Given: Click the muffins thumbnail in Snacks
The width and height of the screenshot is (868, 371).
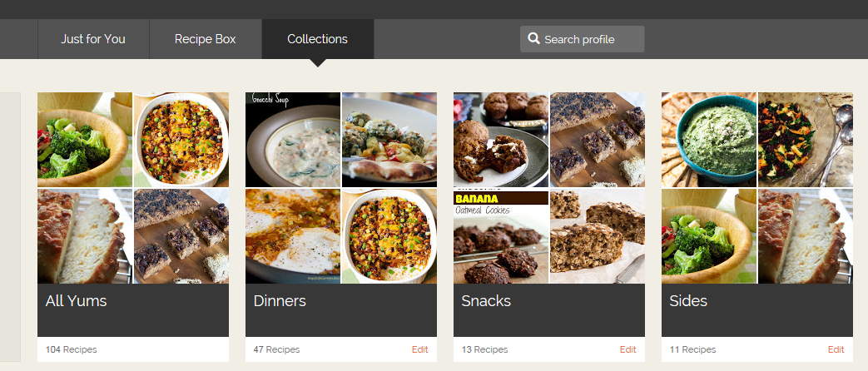Looking at the screenshot, I should [x=500, y=140].
